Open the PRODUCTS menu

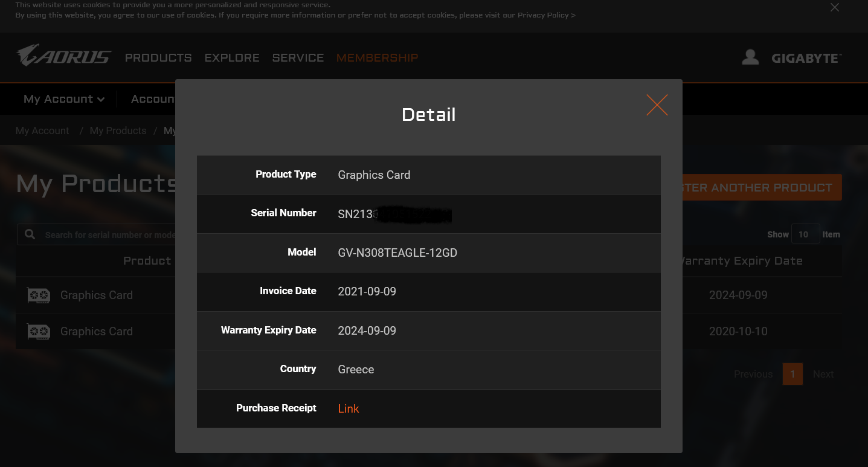(158, 58)
